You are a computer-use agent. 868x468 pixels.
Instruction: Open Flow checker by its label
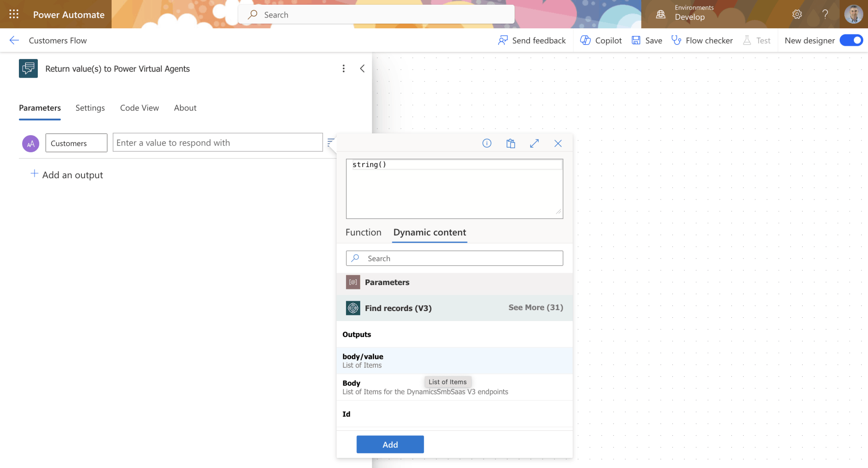(x=709, y=40)
